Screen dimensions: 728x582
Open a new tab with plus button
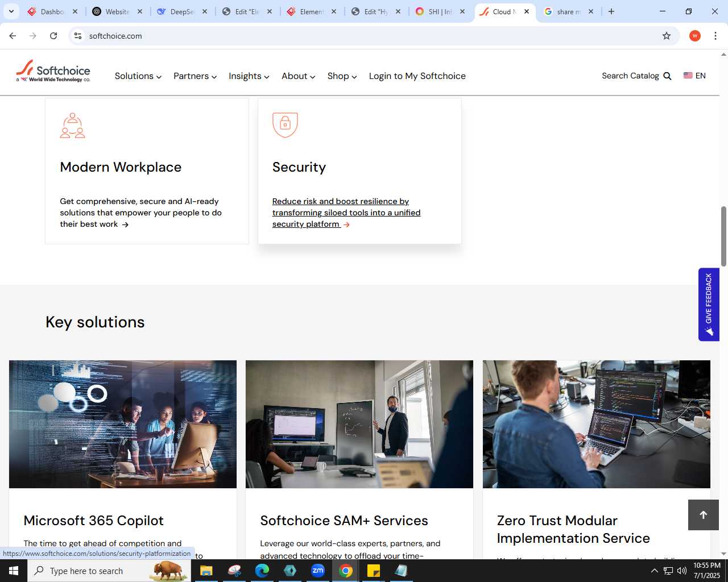point(611,11)
